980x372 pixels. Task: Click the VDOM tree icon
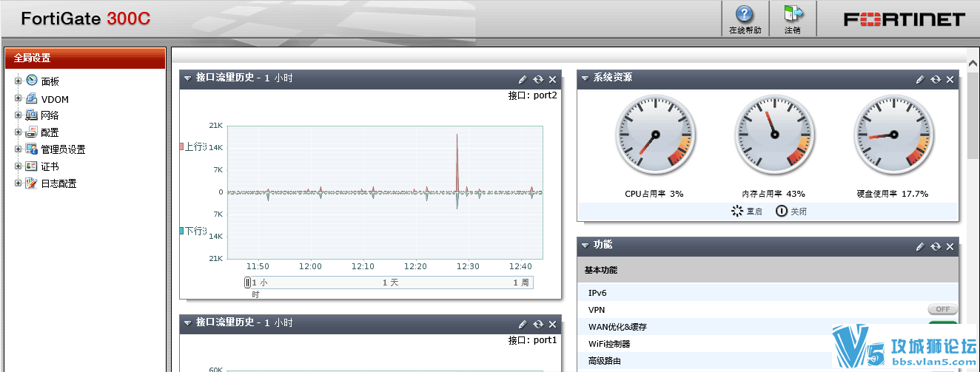coord(31,98)
